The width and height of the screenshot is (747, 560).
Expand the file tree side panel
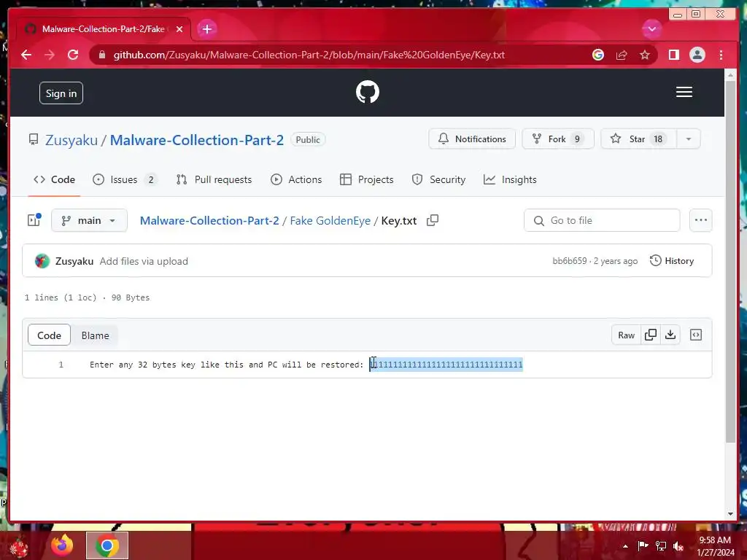(x=34, y=220)
